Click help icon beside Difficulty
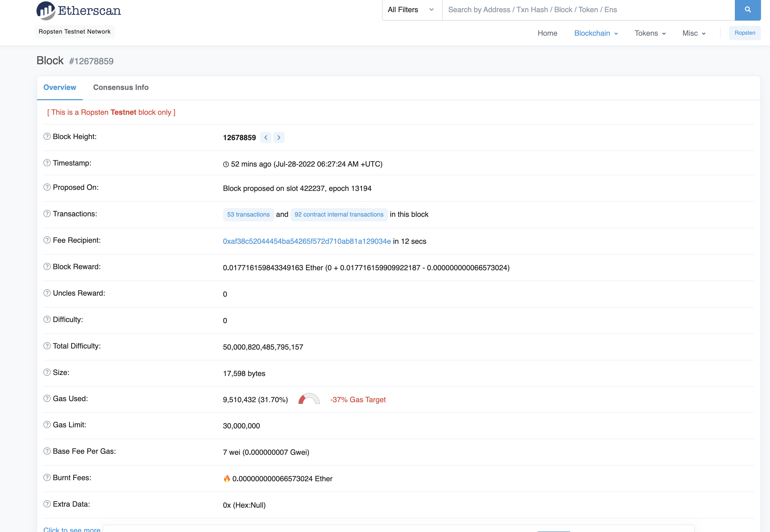 pos(47,319)
